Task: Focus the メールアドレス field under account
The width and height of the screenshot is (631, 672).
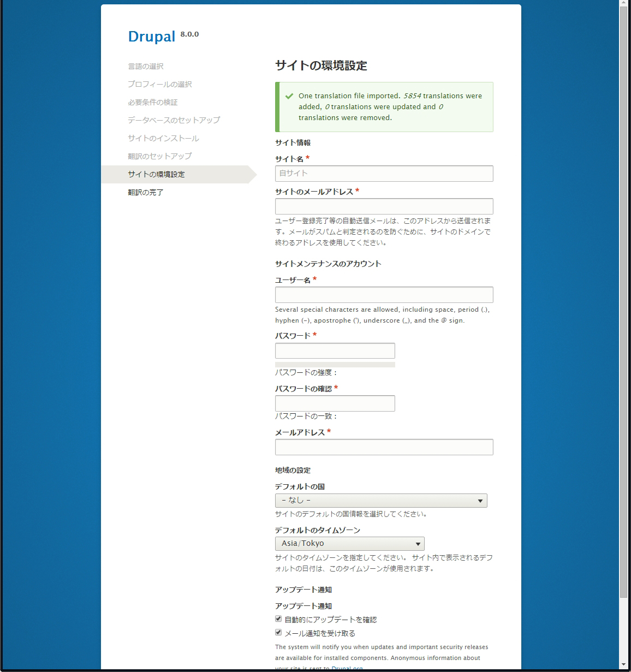Action: 384,447
